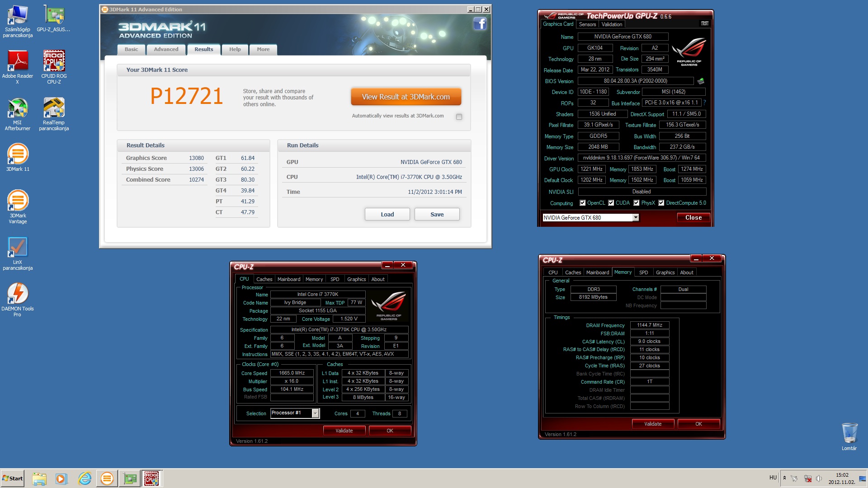Click the GPU-Z screenshot camera icon
The image size is (868, 488).
tap(704, 23)
